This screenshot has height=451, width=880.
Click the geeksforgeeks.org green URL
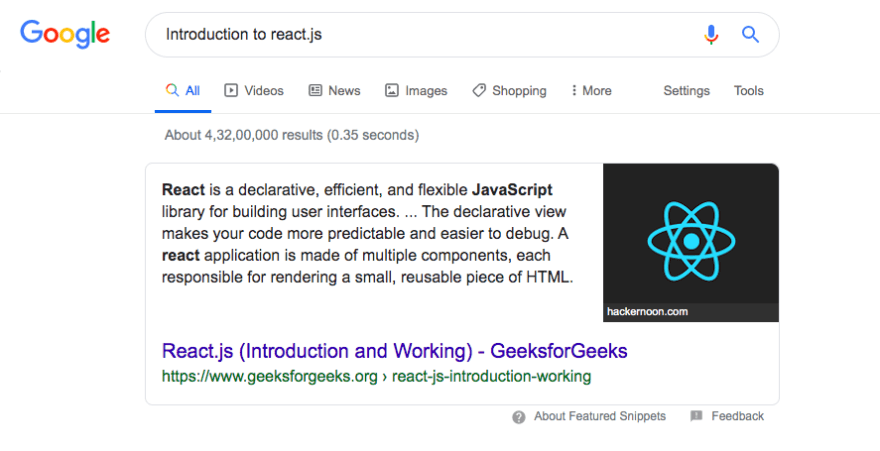pos(377,376)
